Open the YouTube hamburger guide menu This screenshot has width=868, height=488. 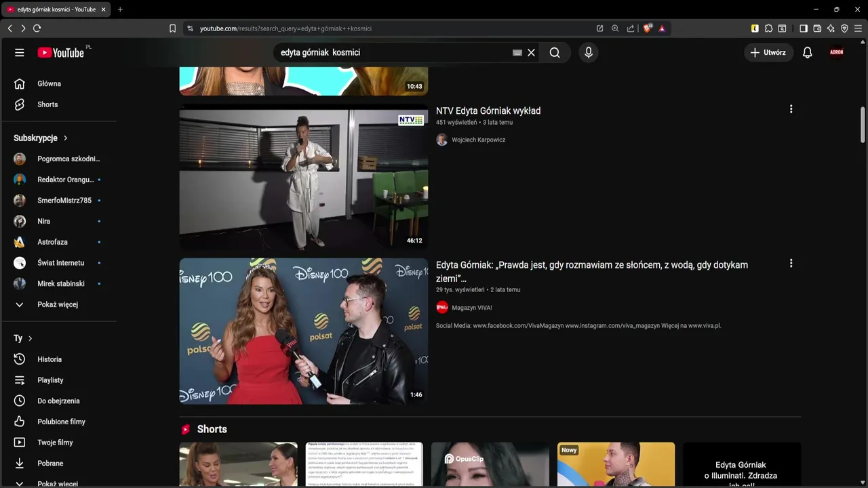[x=20, y=53]
